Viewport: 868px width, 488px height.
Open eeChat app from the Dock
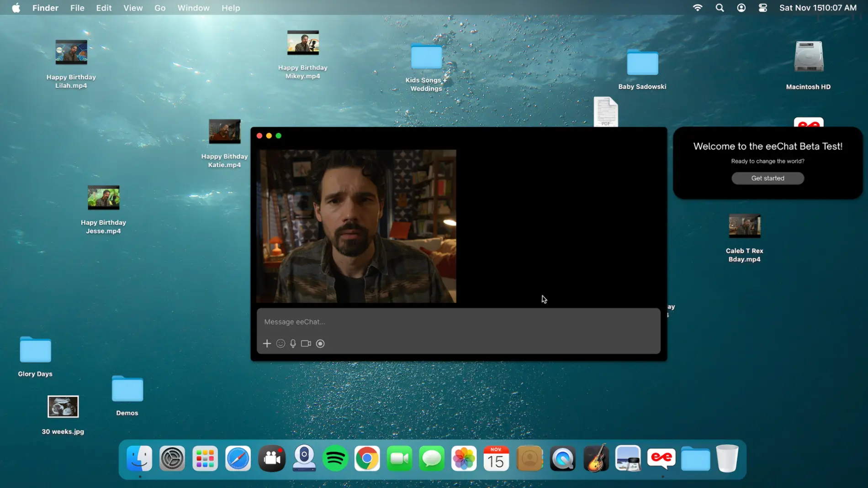click(x=661, y=458)
